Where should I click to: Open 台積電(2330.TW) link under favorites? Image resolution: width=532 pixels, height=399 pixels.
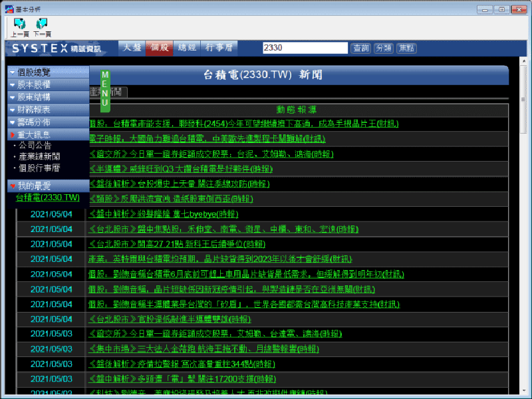pos(47,198)
